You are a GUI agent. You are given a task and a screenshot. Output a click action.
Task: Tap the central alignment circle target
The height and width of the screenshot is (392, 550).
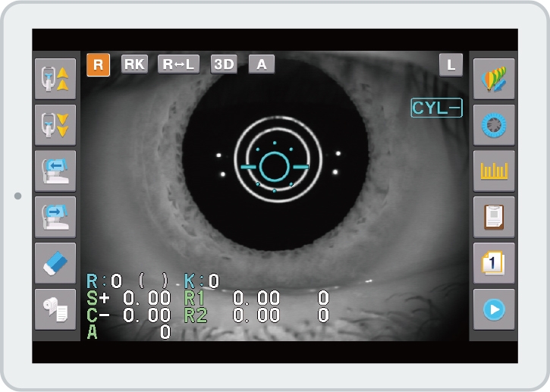[275, 167]
